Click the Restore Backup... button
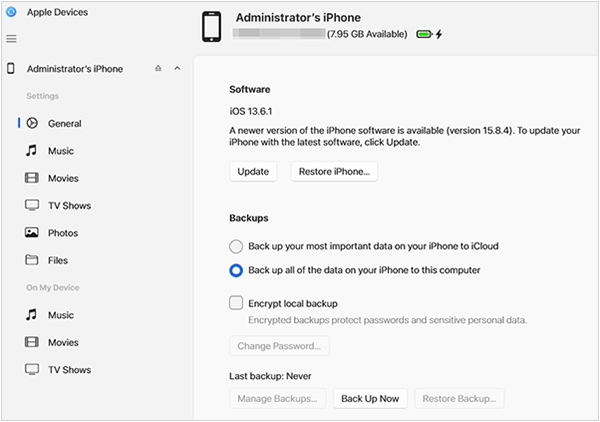Screen dimensions: 600x422 point(459,399)
